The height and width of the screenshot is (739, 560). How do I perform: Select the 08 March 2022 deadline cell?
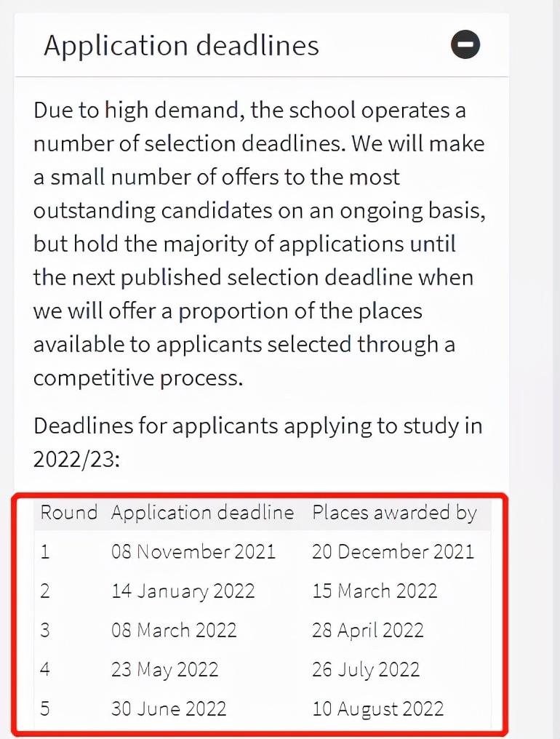point(174,630)
